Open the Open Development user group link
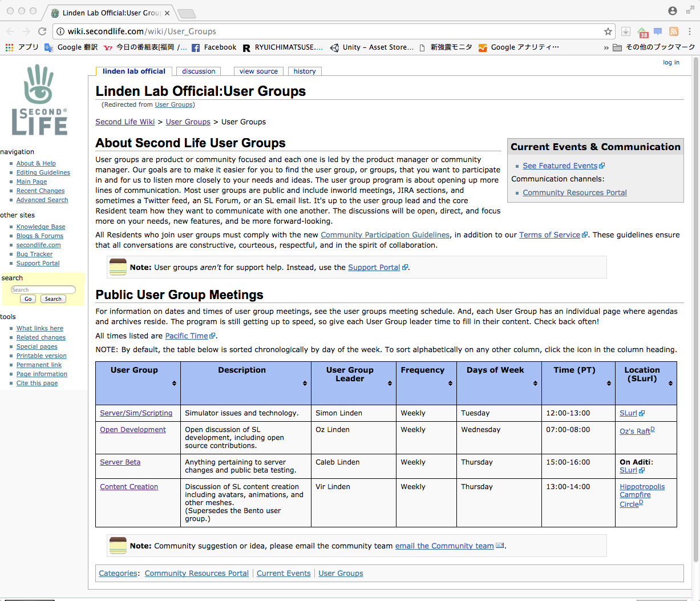700x601 pixels. point(133,430)
